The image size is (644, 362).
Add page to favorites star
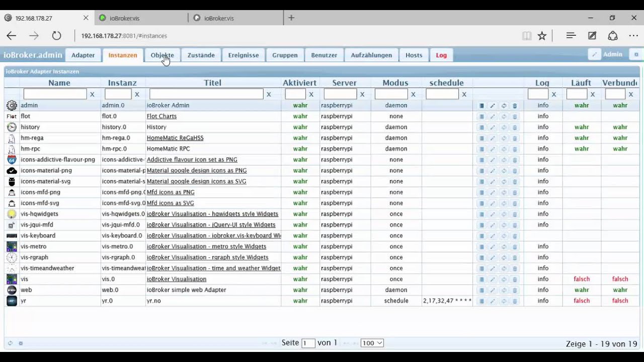[542, 36]
